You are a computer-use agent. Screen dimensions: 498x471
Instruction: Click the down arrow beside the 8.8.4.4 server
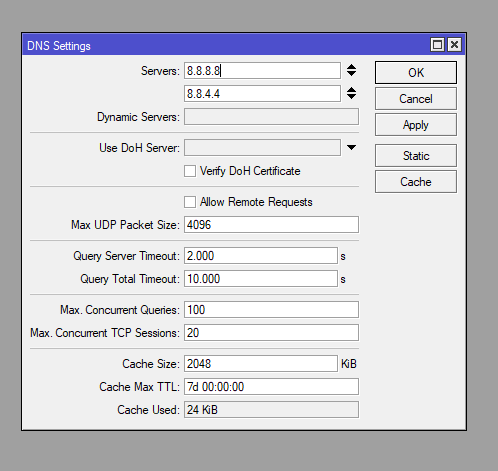pos(351,96)
